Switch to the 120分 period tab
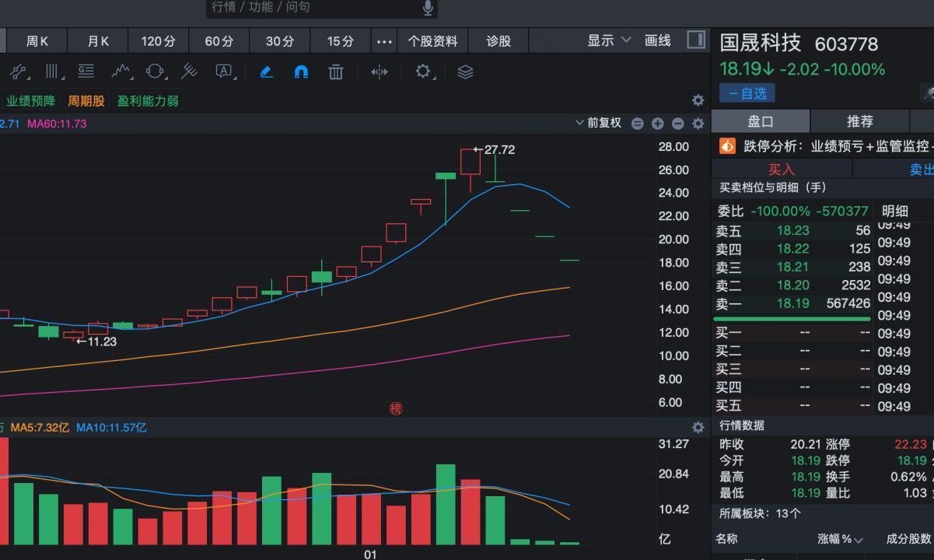The height and width of the screenshot is (560, 934). point(159,41)
